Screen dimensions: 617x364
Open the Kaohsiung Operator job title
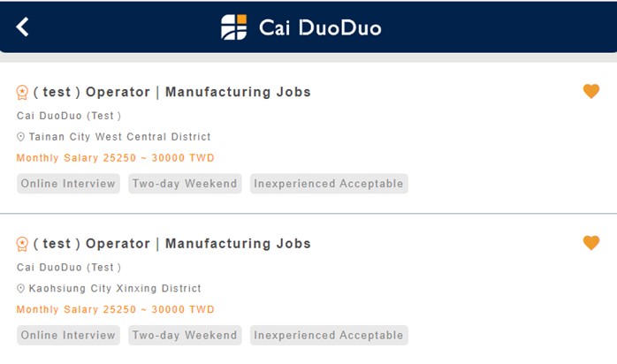172,244
